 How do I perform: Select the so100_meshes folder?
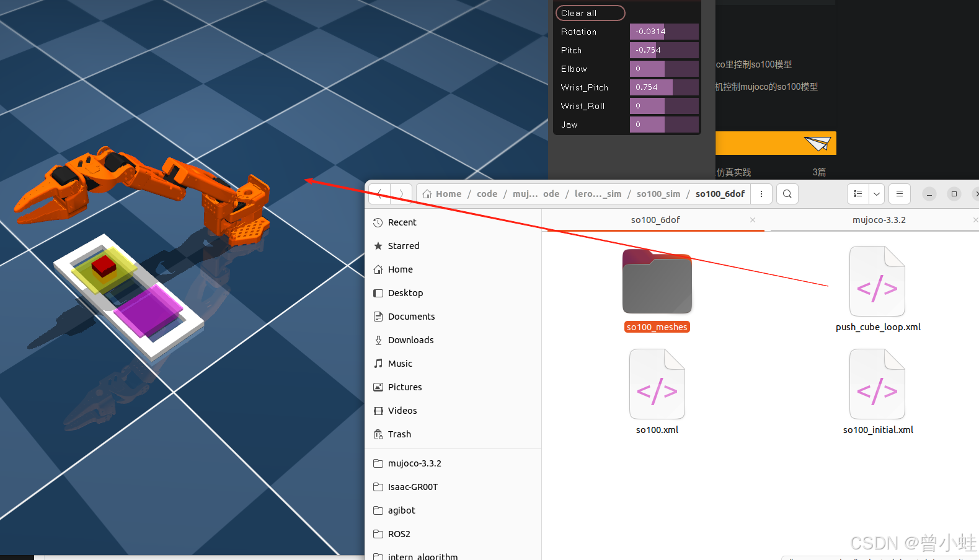(x=657, y=290)
